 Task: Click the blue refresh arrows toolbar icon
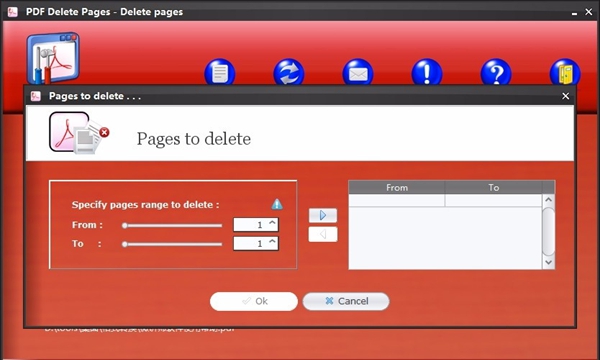tap(289, 72)
